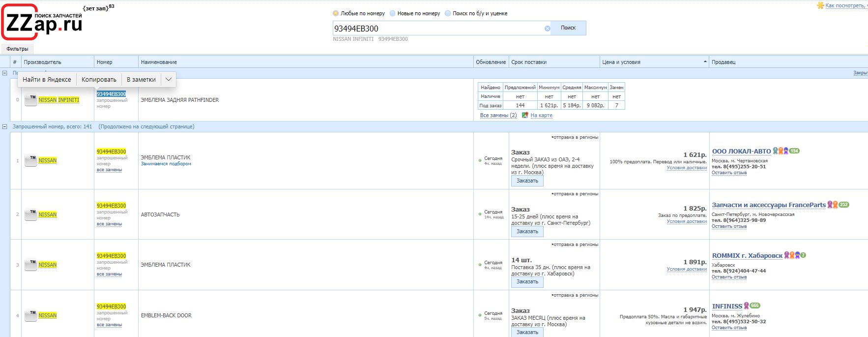Click Заказать for INFINISS offer

pyautogui.click(x=527, y=332)
